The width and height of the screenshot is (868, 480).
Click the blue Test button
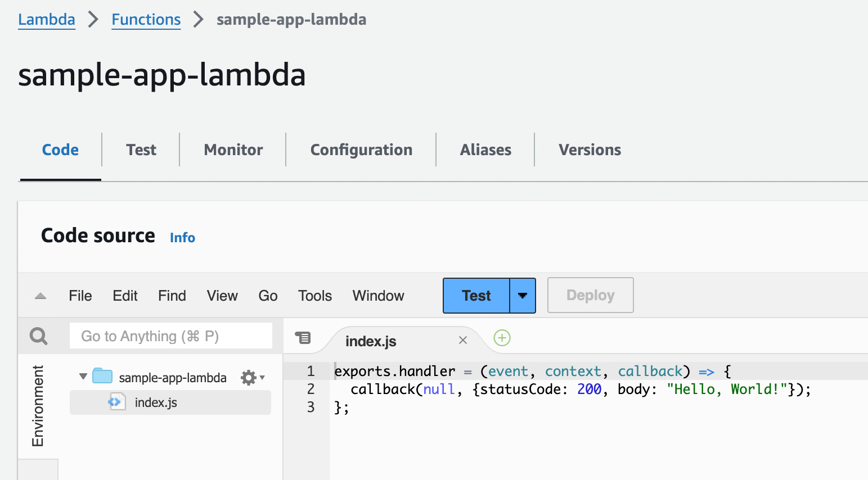(x=476, y=296)
